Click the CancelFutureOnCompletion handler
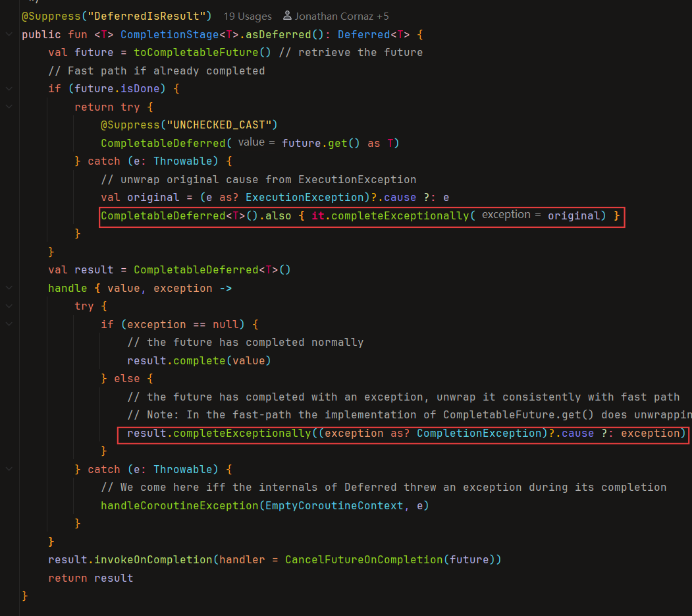Viewport: 692px width, 616px height. 364,560
